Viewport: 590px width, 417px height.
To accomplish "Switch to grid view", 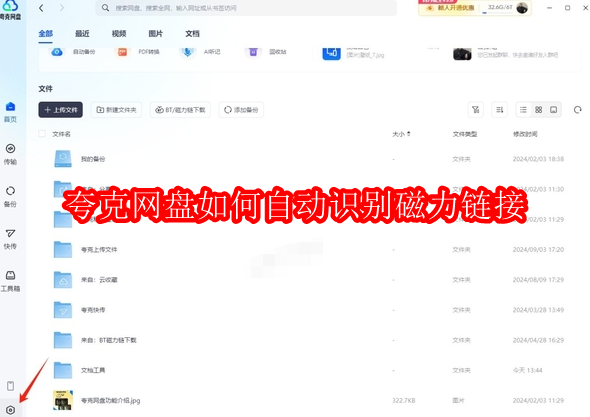I will click(x=538, y=110).
